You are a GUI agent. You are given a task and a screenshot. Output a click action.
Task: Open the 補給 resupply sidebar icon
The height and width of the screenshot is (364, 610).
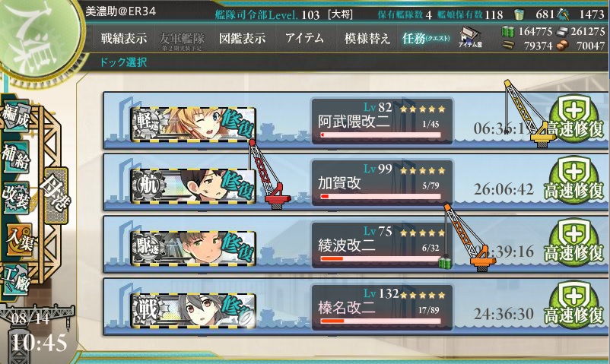coord(16,157)
